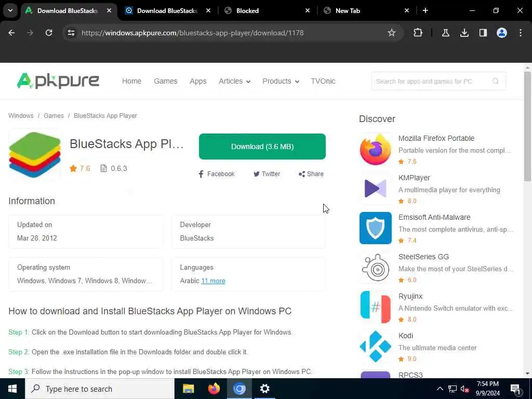The width and height of the screenshot is (532, 399).
Task: Switch to the second Download BlueStacks tab
Action: tap(167, 10)
